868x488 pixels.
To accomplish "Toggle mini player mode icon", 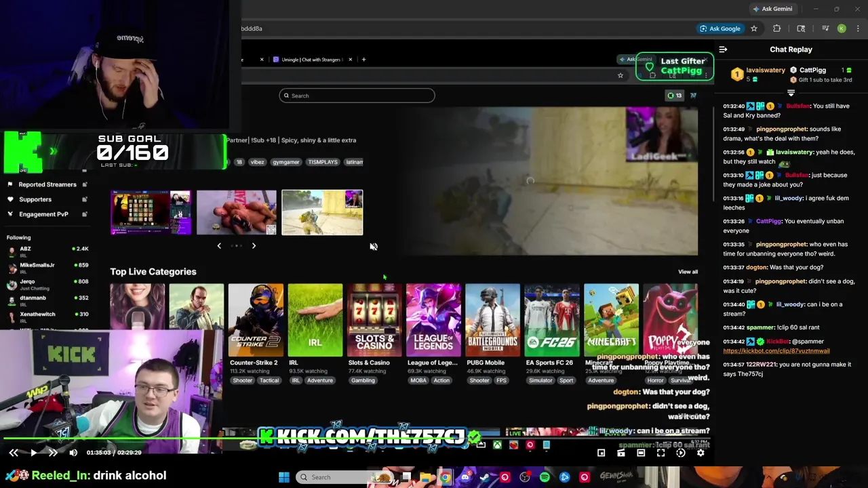I will [601, 453].
